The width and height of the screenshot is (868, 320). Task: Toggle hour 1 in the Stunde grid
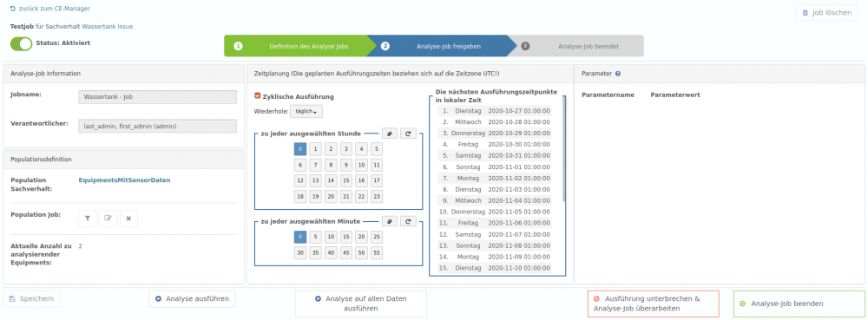[x=315, y=148]
